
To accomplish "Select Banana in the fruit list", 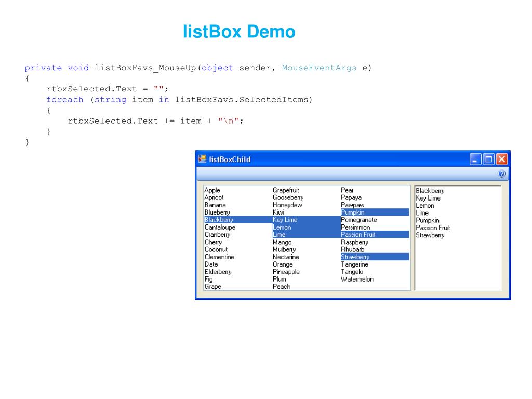I will pyautogui.click(x=215, y=205).
